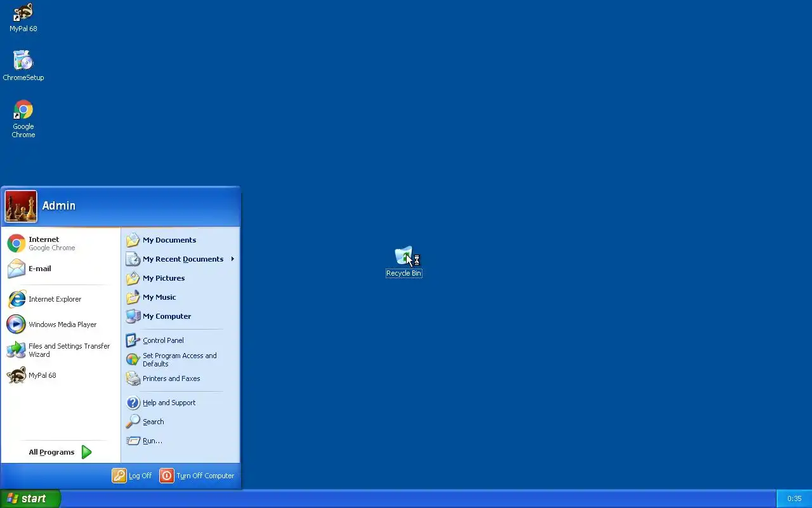Open Control Panel label in Start menu
812x508 pixels.
pos(163,340)
